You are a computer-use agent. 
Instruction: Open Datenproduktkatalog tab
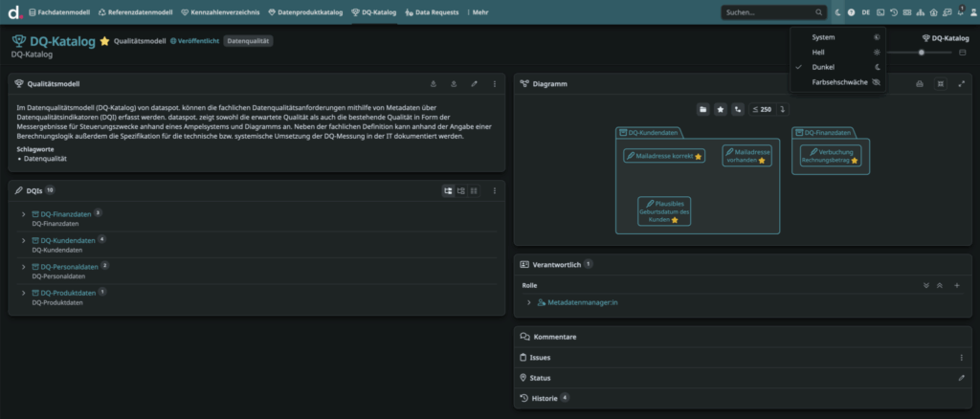click(x=305, y=11)
